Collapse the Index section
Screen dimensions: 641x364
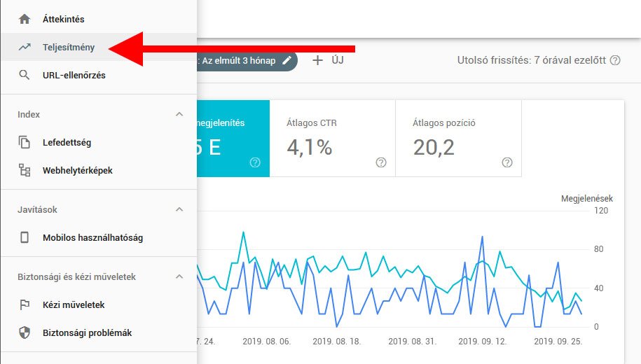[179, 114]
